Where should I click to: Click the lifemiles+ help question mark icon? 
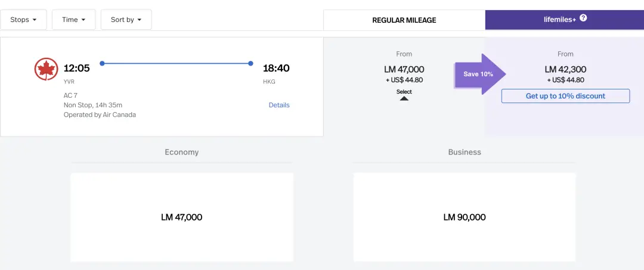tap(583, 18)
